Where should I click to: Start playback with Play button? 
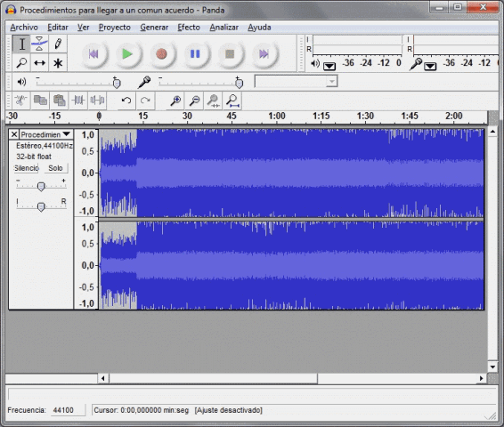[x=127, y=54]
